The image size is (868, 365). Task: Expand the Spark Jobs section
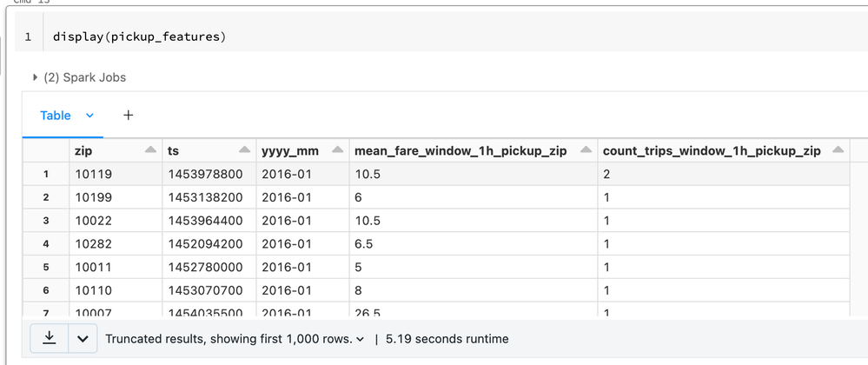click(35, 77)
